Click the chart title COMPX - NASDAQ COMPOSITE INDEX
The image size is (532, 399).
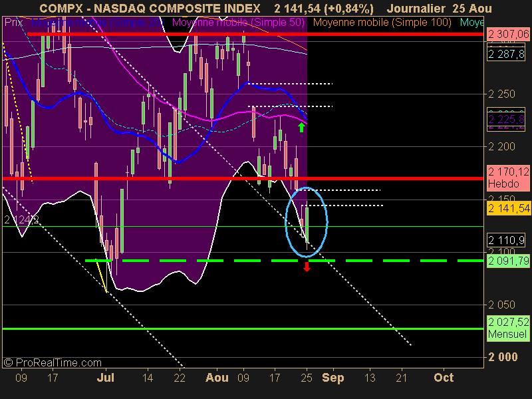tap(150, 8)
